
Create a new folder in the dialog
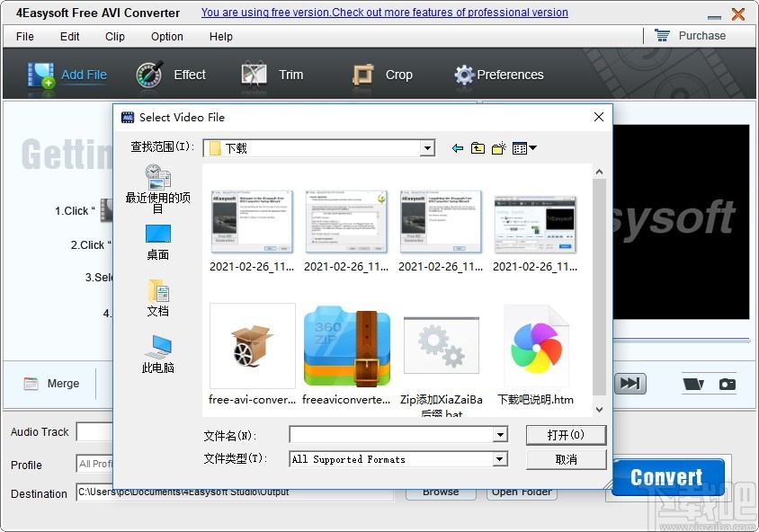point(499,147)
